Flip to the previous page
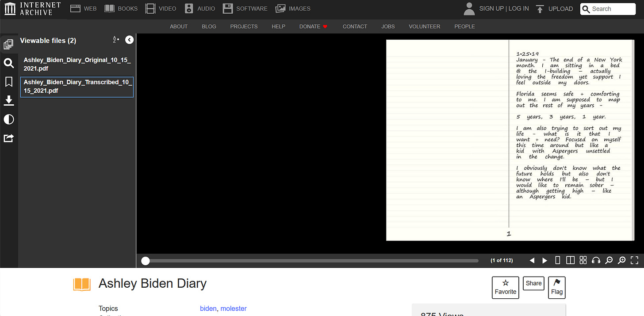Screen dimensions: 644x316 click(x=532, y=260)
